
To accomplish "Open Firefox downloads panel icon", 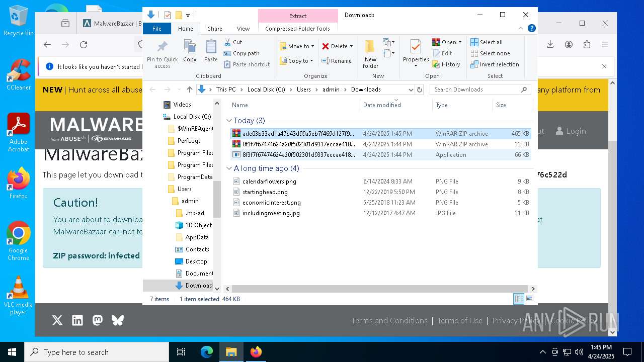I will (x=550, y=45).
